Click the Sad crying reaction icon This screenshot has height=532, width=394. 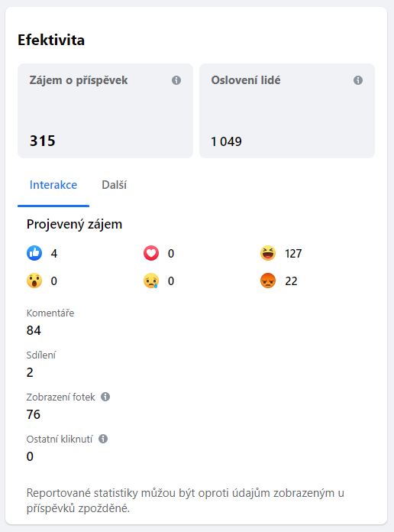tap(151, 281)
